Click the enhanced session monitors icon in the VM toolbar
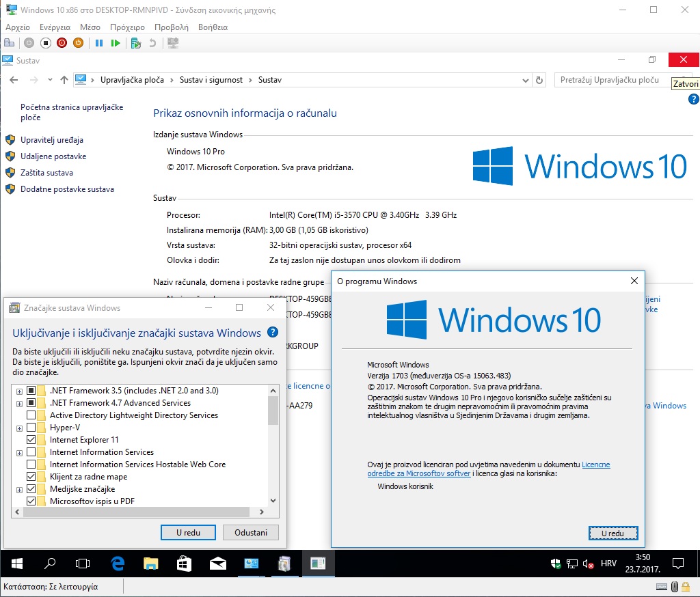 coord(173,43)
